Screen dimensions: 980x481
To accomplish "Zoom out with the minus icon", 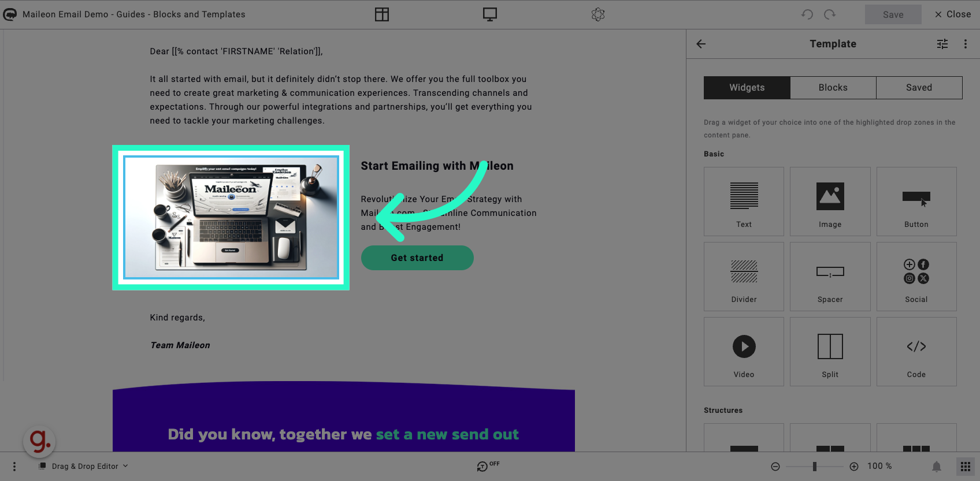I will tap(775, 467).
